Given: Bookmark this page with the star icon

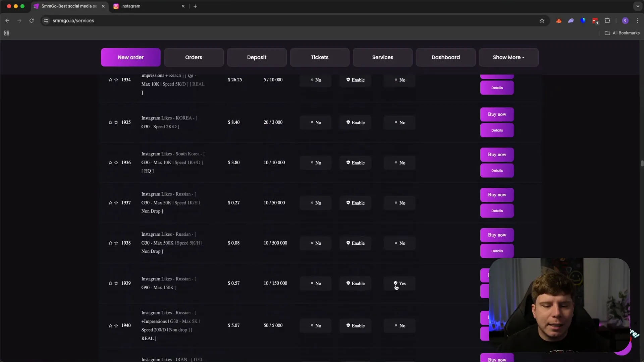Looking at the screenshot, I should (x=542, y=20).
